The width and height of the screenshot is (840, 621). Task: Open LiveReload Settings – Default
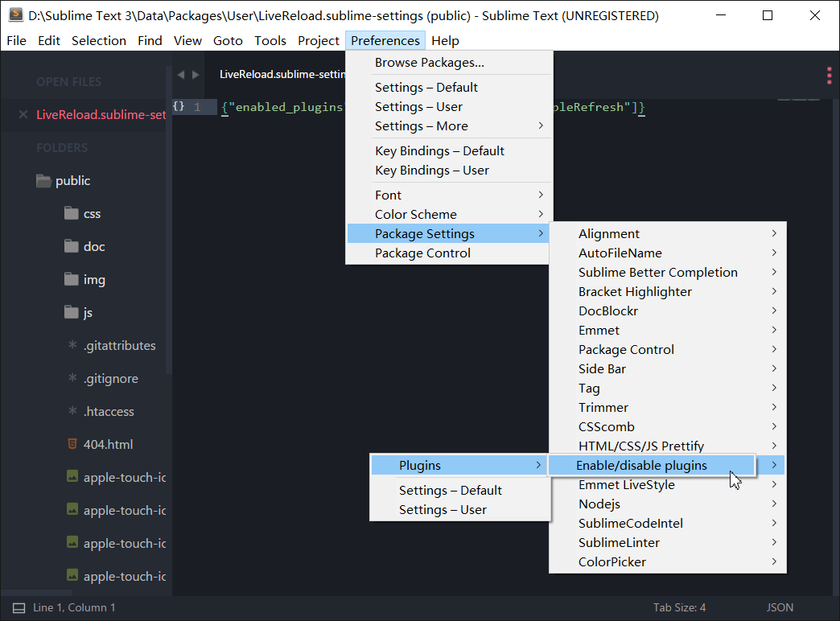tap(459, 490)
